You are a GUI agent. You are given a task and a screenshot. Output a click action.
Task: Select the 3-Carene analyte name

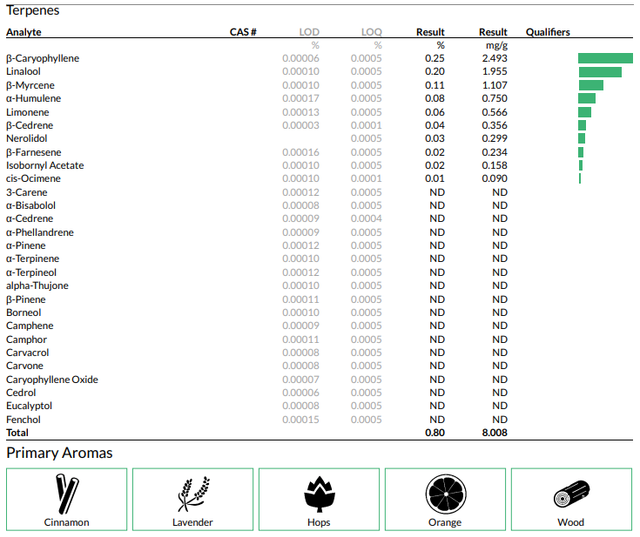27,192
